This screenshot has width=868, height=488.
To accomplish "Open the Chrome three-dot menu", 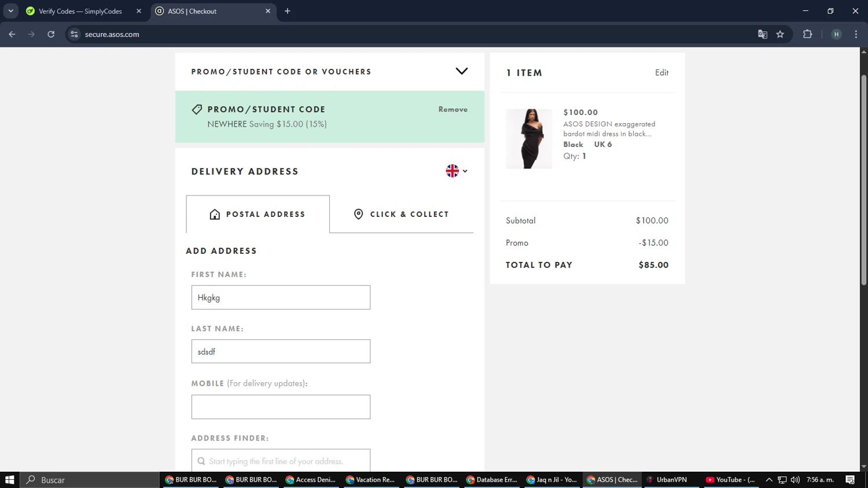I will [x=856, y=34].
